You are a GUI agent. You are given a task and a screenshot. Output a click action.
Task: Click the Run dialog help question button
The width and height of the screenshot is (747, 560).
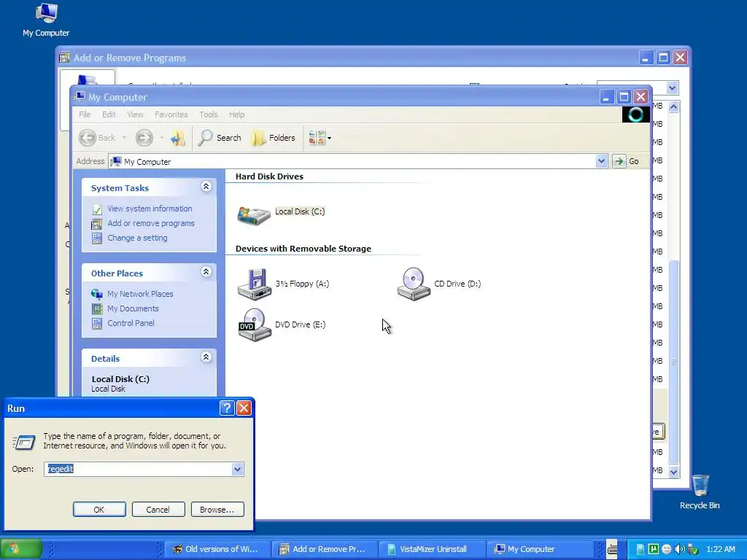[227, 408]
